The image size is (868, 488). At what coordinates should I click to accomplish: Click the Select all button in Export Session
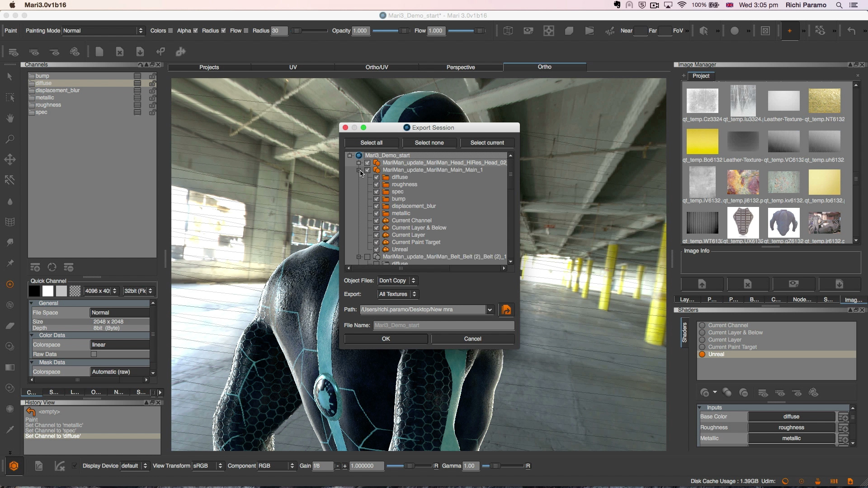click(x=371, y=143)
